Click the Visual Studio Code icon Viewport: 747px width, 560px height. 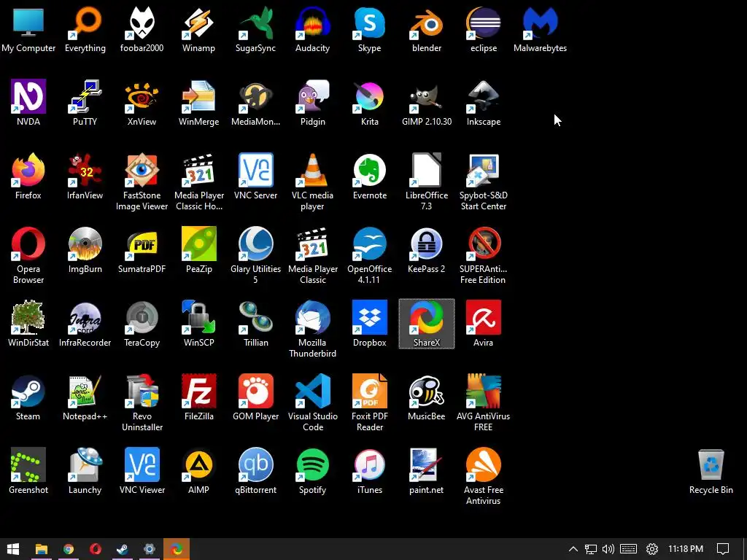point(312,402)
